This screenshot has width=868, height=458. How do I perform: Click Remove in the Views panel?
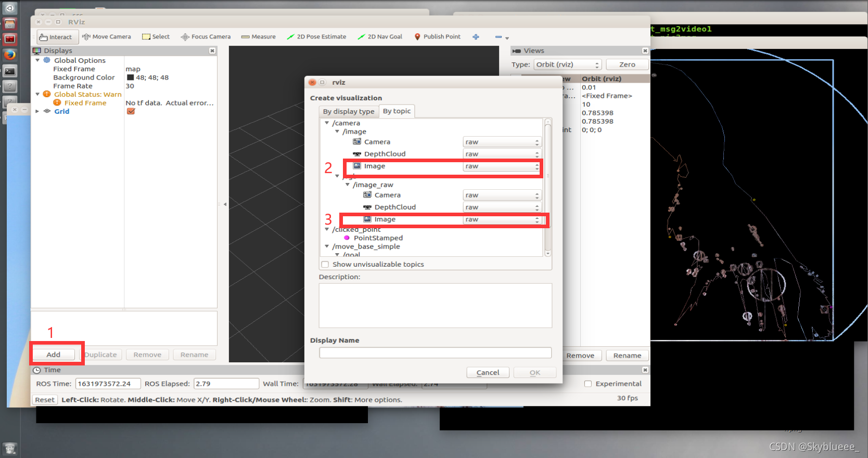point(580,356)
